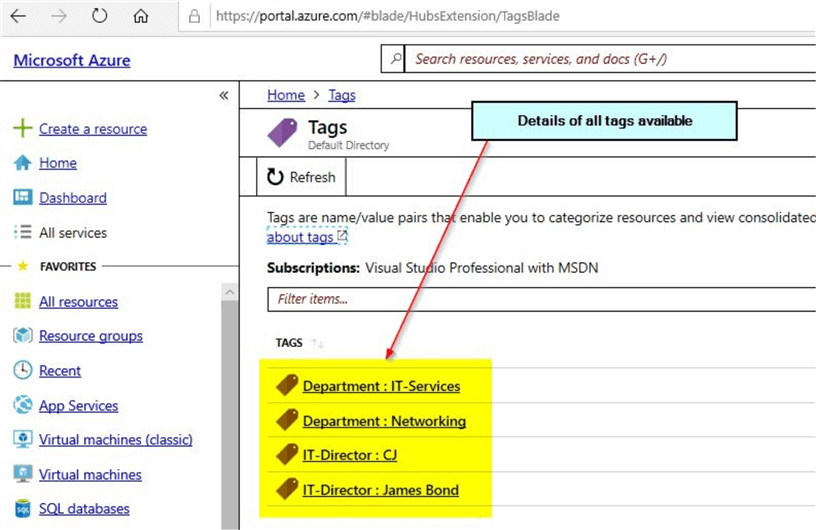Refresh the tags list
The width and height of the screenshot is (816, 530).
coord(301,177)
